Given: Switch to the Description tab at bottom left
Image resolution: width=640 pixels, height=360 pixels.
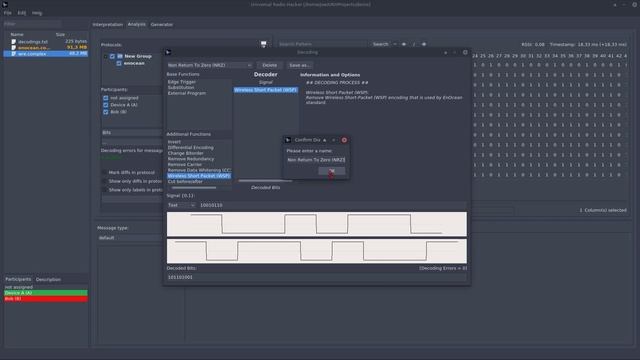Looking at the screenshot, I should [x=48, y=280].
